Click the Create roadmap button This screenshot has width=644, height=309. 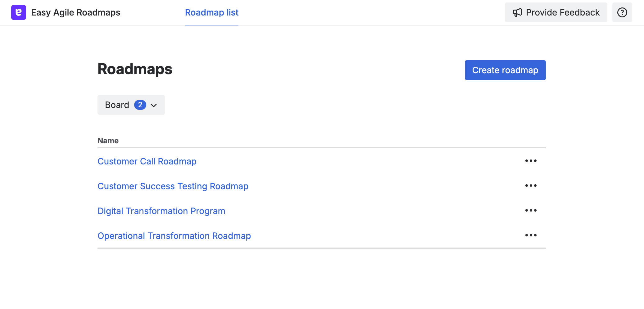[x=505, y=70]
